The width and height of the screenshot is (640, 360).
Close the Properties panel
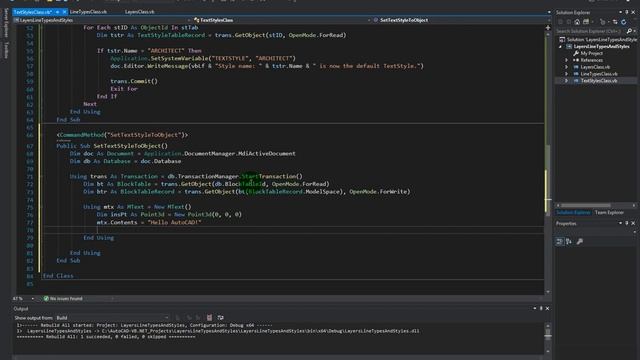633,223
